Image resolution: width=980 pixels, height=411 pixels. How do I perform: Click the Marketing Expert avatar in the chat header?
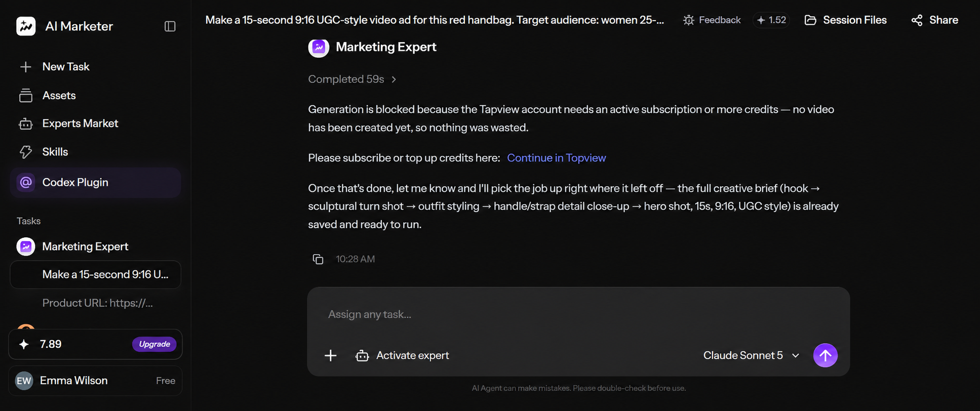(319, 47)
